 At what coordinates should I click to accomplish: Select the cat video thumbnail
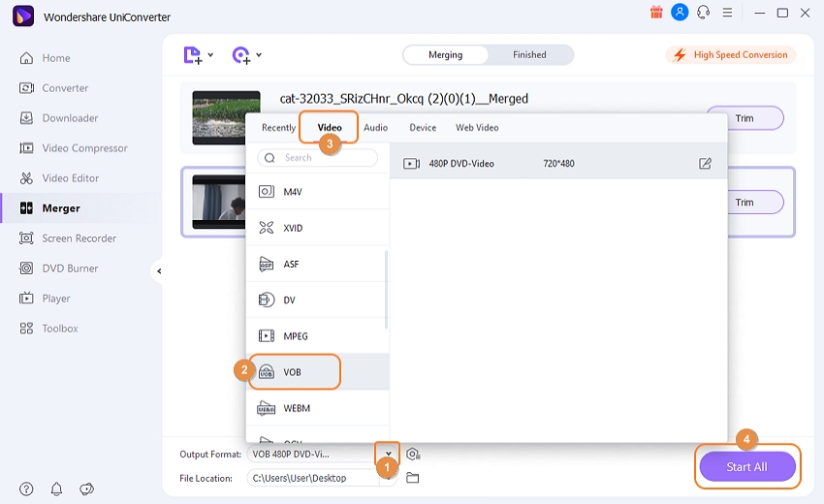(226, 117)
